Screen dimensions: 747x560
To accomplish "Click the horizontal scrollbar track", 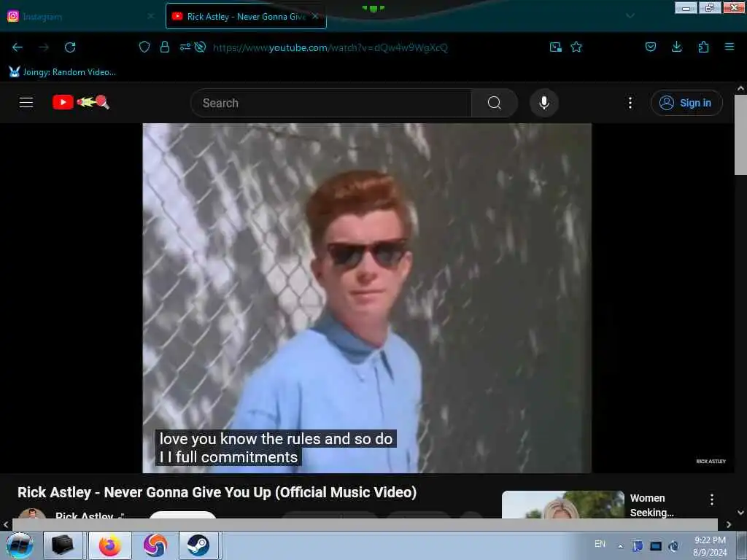I will pyautogui.click(x=365, y=524).
